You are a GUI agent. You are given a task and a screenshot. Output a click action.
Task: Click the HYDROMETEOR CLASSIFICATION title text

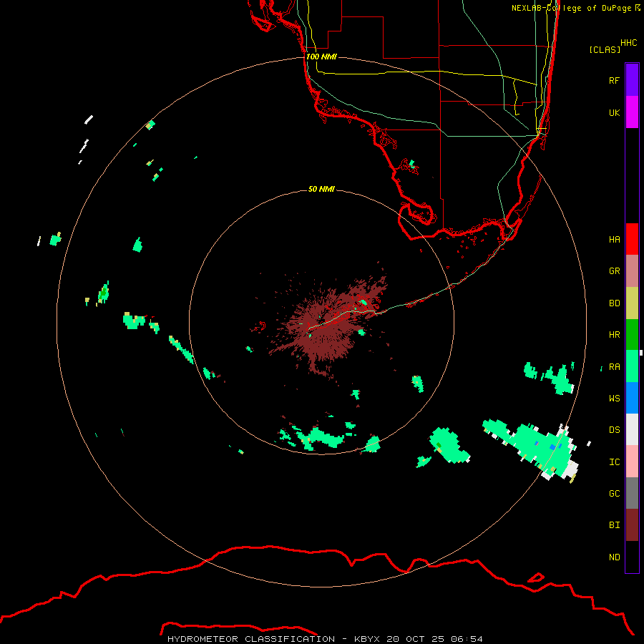click(251, 639)
